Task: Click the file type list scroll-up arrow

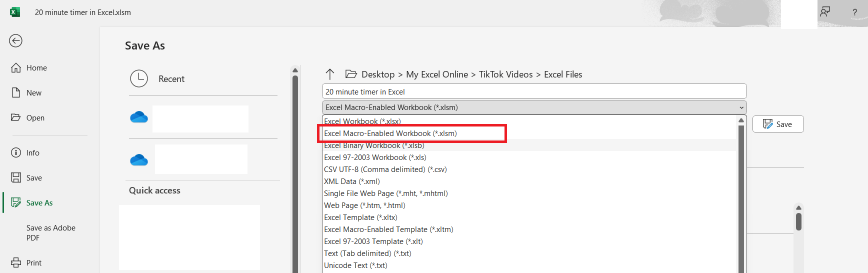Action: click(741, 120)
